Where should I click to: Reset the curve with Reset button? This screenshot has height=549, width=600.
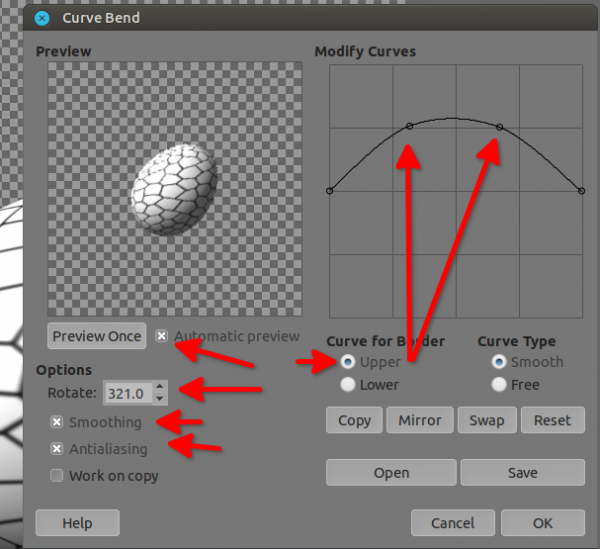553,420
